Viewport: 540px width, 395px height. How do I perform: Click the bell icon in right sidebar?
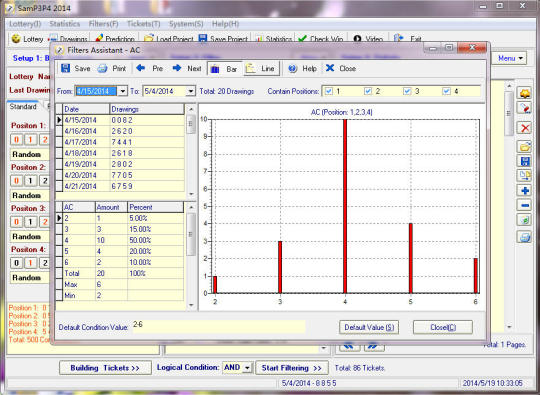click(x=525, y=94)
